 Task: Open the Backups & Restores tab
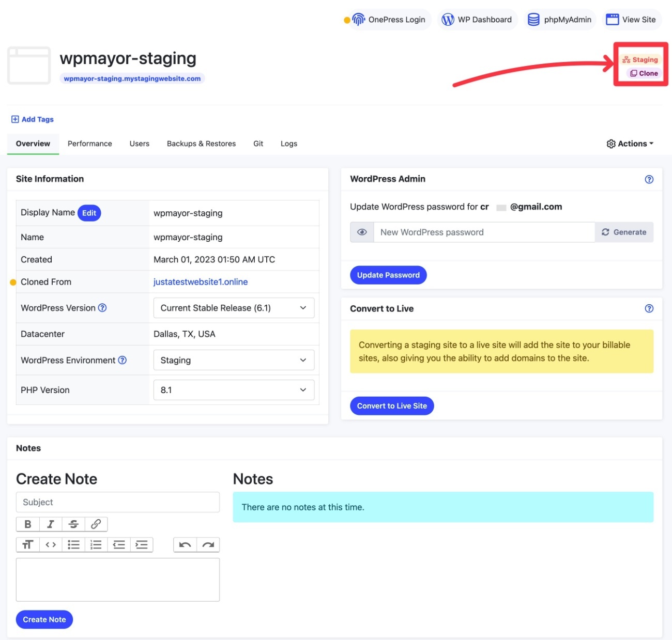click(x=201, y=144)
